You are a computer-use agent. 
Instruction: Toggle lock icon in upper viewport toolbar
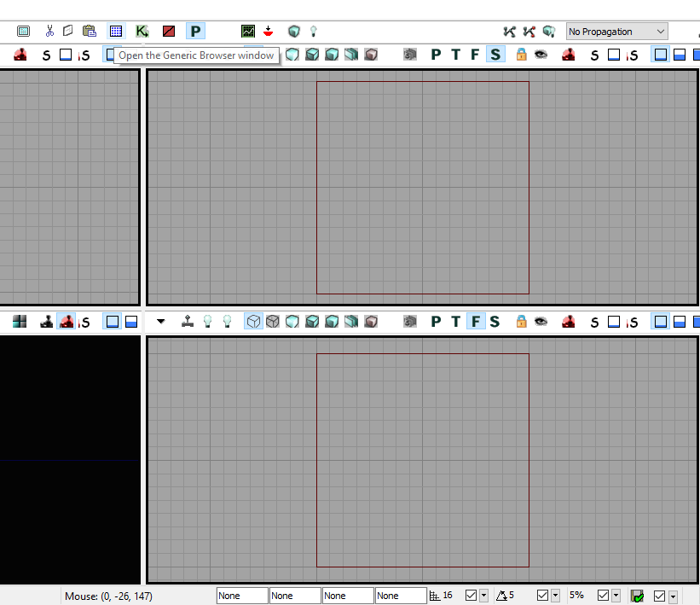click(x=521, y=55)
